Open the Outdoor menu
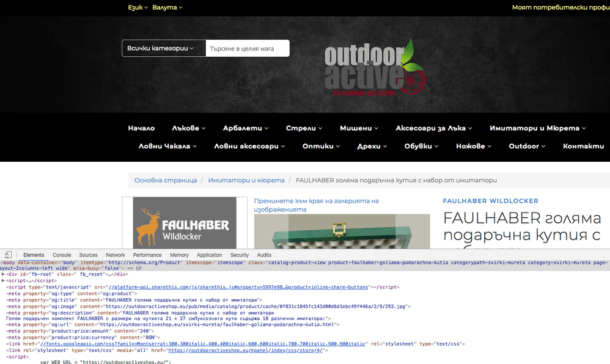This screenshot has width=610, height=364. (527, 146)
